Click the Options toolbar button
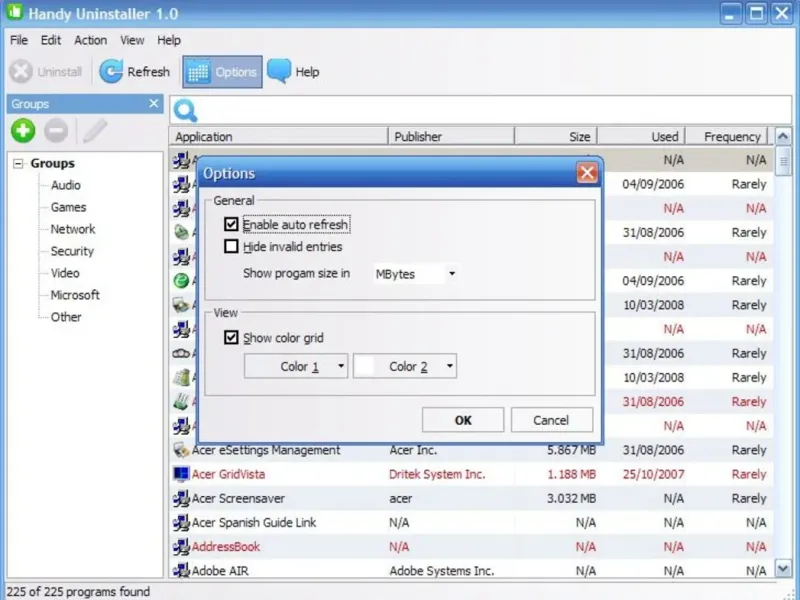This screenshot has width=800, height=600. [222, 72]
